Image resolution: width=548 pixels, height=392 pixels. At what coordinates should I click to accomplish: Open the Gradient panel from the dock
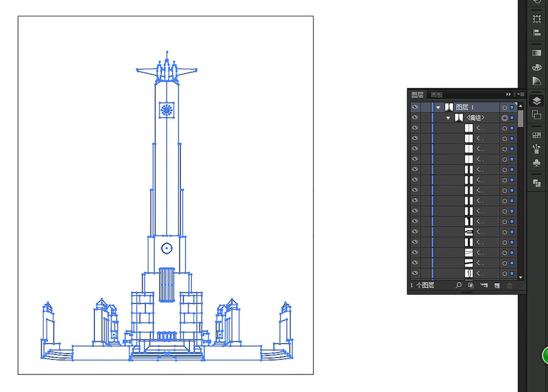click(x=537, y=53)
